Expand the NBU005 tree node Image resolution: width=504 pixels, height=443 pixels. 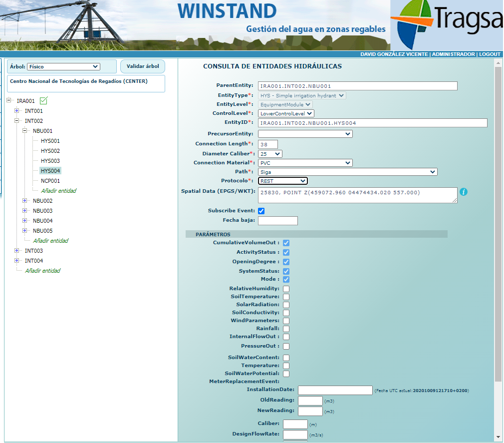tap(25, 230)
